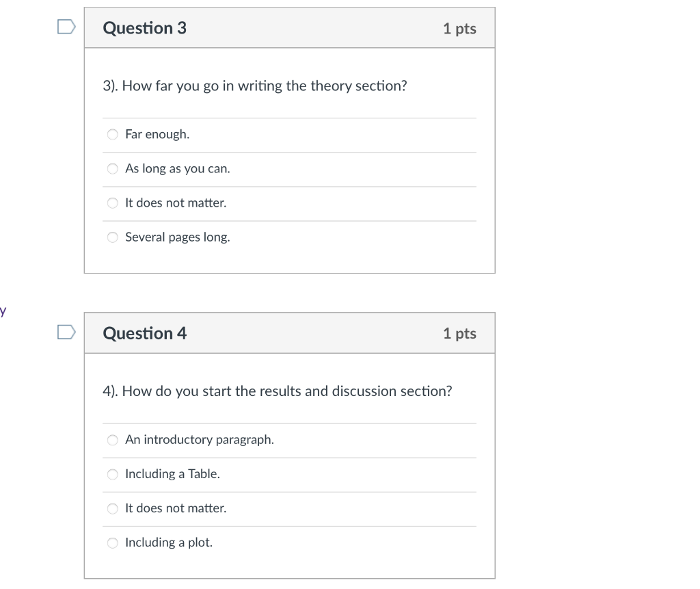Click the radio circle next to 'Far enough.'
The height and width of the screenshot is (589, 700).
112,134
